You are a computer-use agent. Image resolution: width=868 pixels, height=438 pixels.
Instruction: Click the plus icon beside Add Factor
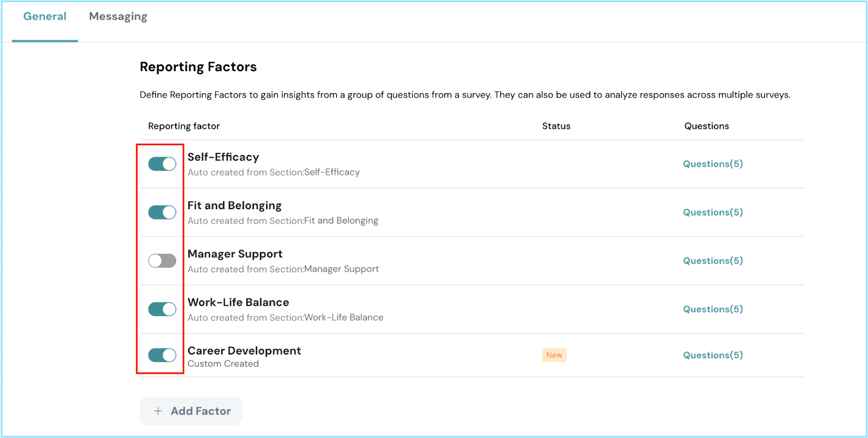coord(158,411)
